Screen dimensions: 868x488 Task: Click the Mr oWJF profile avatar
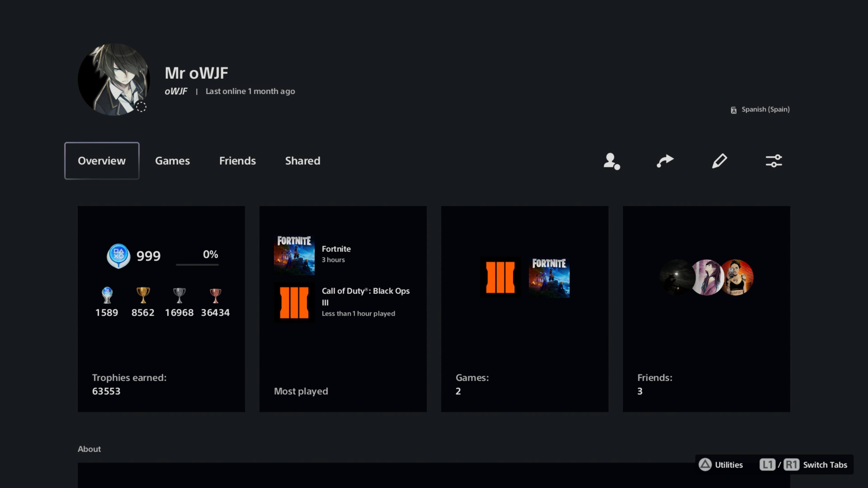pos(113,79)
